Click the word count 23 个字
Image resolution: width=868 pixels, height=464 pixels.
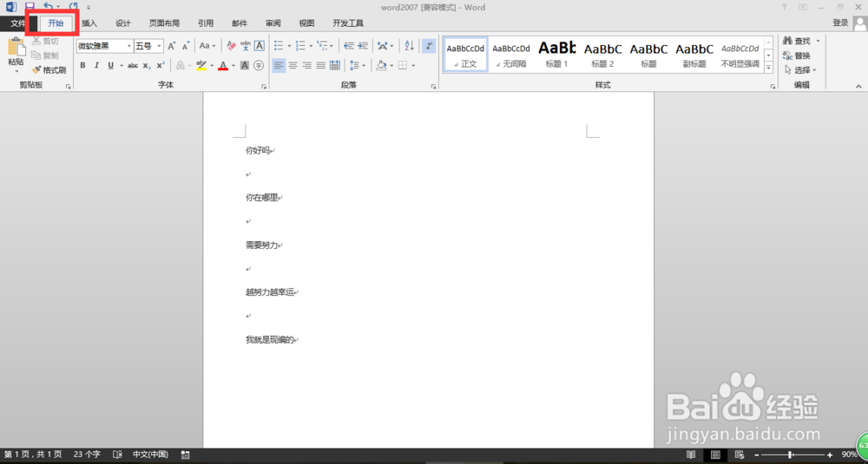(x=87, y=454)
